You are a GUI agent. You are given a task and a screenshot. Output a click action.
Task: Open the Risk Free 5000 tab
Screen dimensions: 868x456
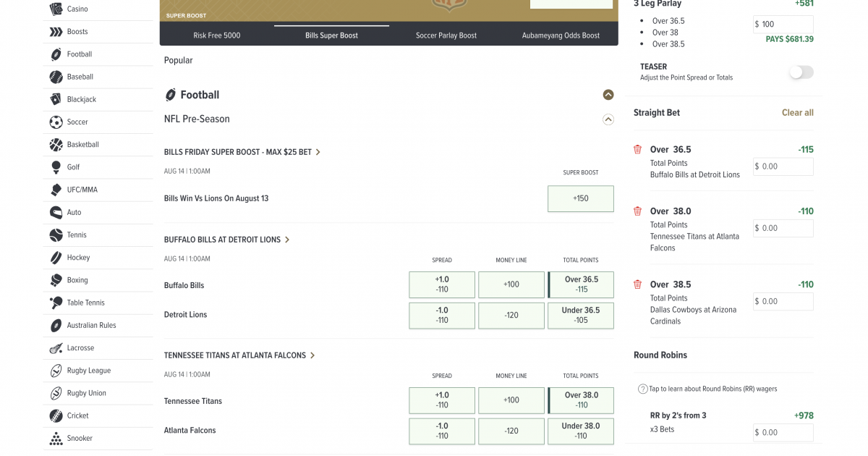pos(216,34)
